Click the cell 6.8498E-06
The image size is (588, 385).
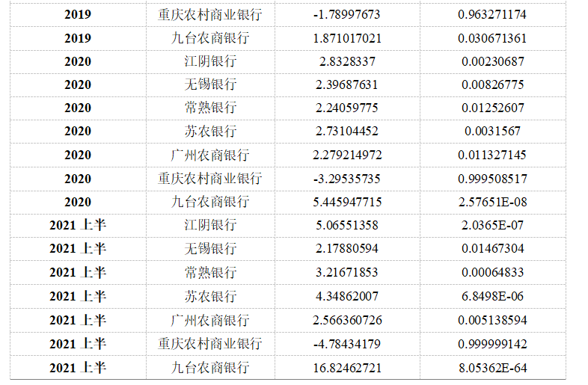click(492, 297)
